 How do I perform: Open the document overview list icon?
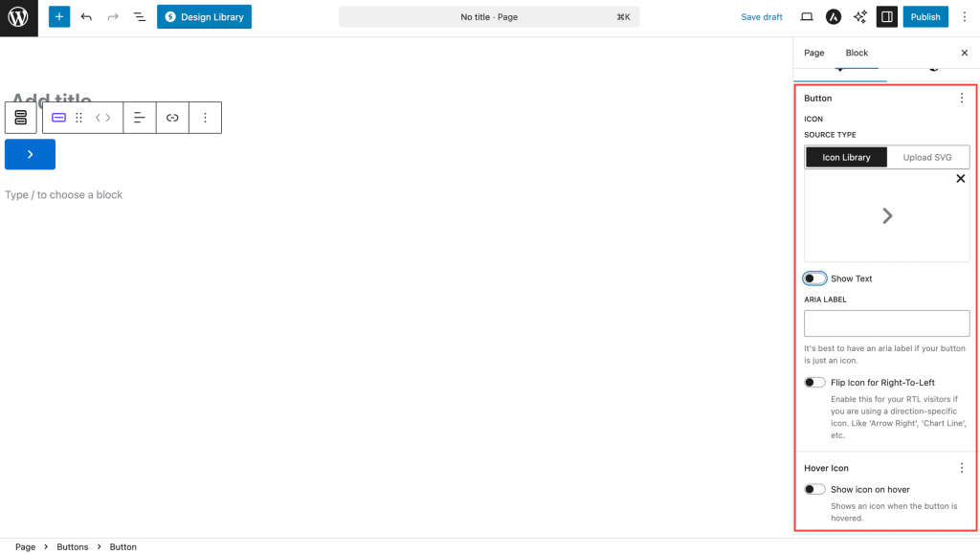140,17
